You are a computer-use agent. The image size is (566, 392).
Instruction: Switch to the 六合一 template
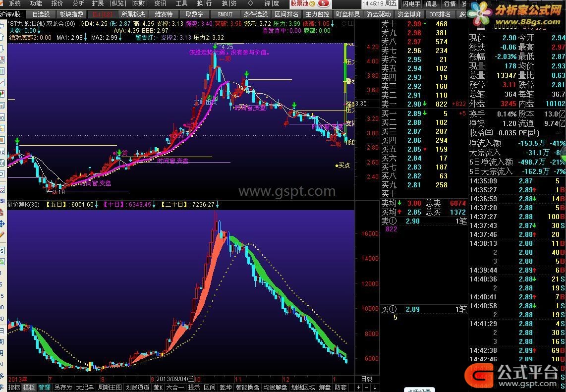click(x=175, y=388)
